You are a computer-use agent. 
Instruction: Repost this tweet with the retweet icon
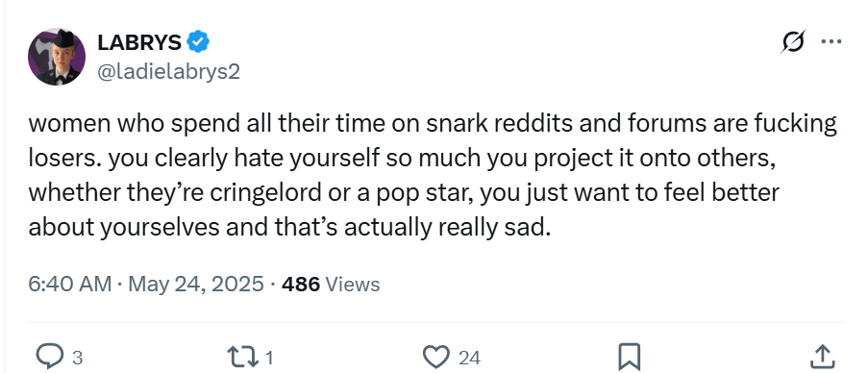(x=243, y=357)
